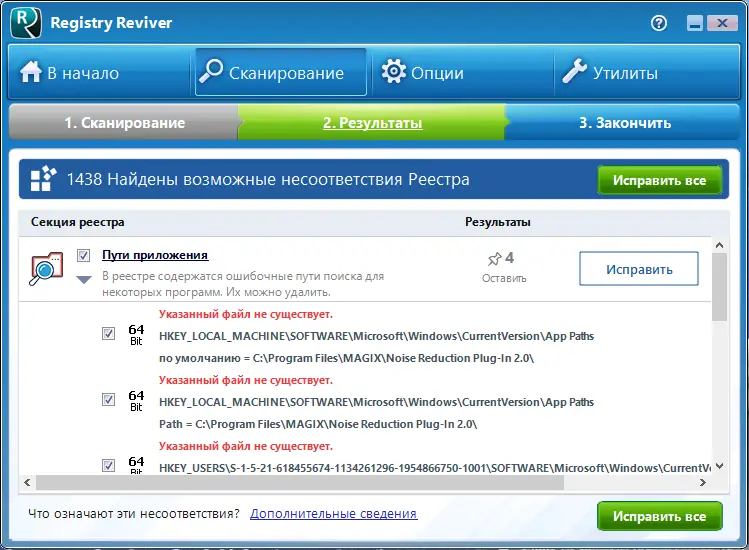Collapse the Пути приложения section arrow
This screenshot has width=749, height=550.
84,280
